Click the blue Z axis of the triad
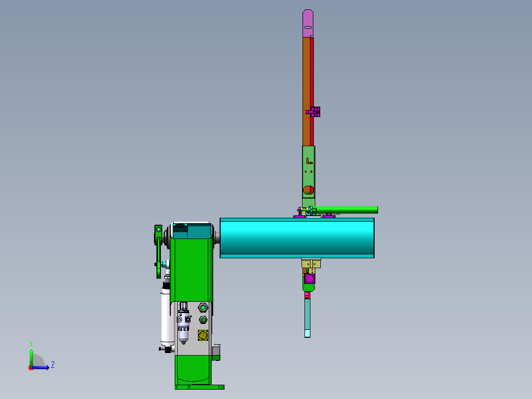The image size is (532, 399). [x=40, y=367]
